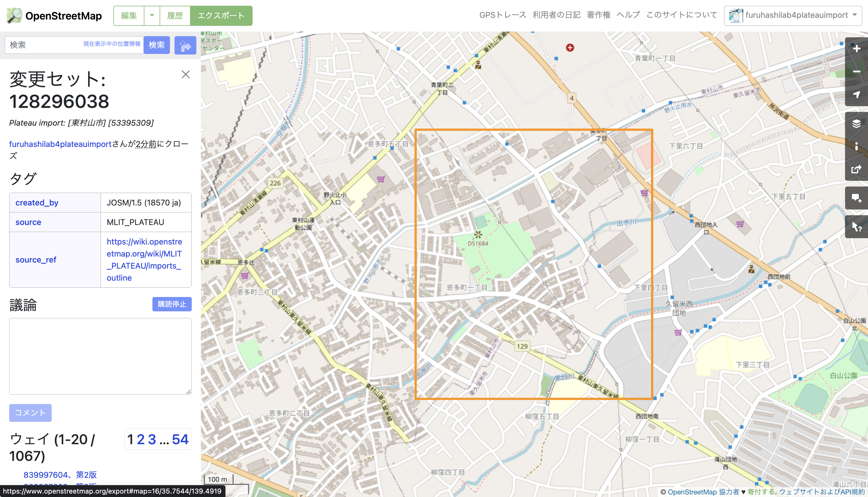Zoom in on the map
This screenshot has width=868, height=497.
tap(857, 48)
